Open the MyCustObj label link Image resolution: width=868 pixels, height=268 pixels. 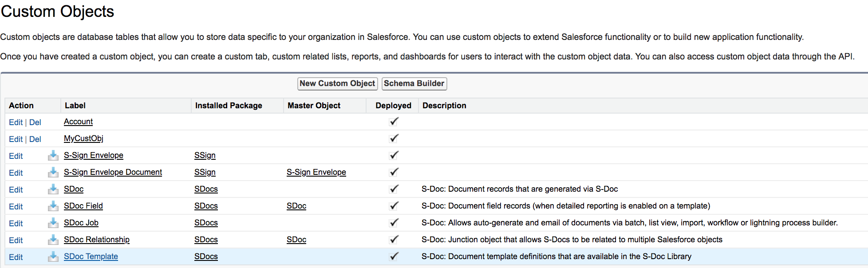pyautogui.click(x=83, y=138)
